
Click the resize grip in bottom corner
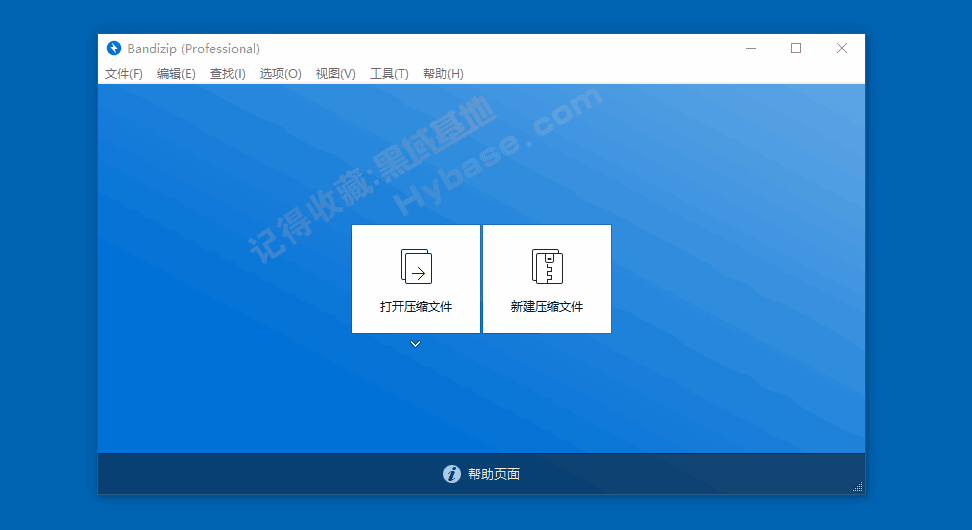[x=858, y=487]
